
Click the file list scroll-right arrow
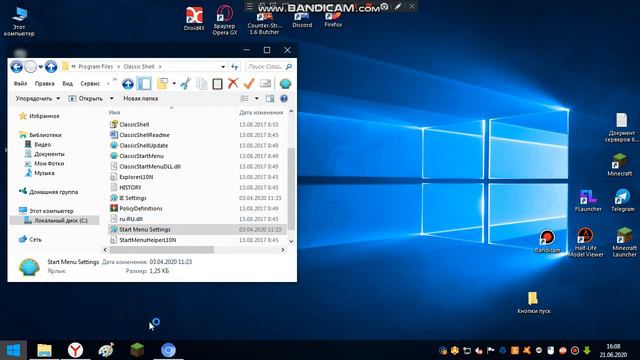pos(282,249)
